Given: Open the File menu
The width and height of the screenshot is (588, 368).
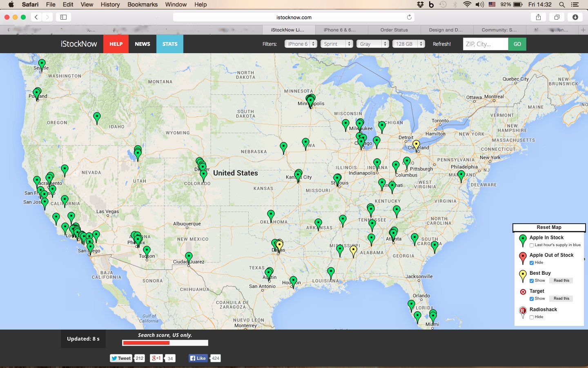Looking at the screenshot, I should pyautogui.click(x=51, y=4).
